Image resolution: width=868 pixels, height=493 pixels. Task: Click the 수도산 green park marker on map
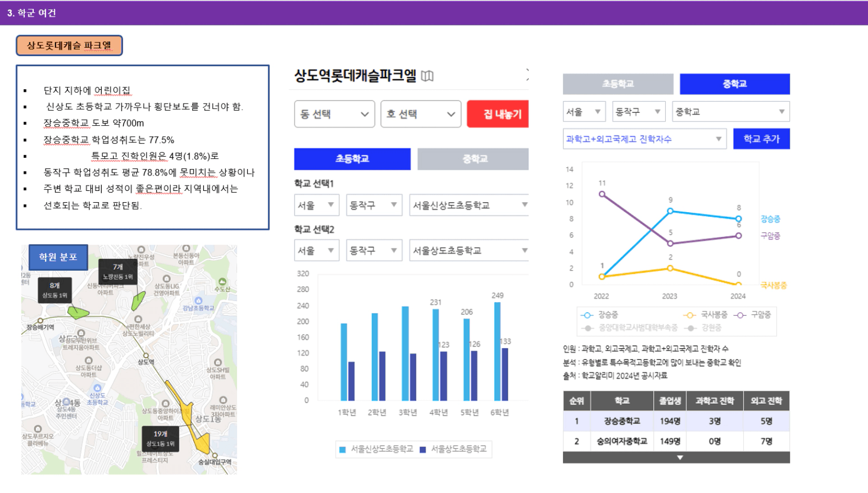point(222,282)
